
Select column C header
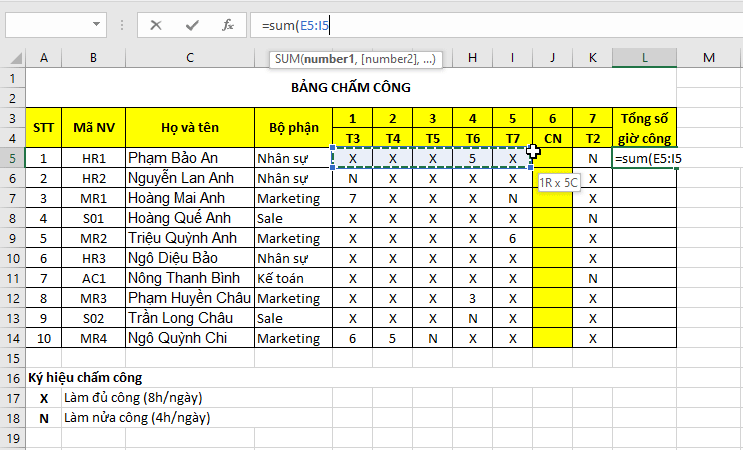[x=190, y=58]
